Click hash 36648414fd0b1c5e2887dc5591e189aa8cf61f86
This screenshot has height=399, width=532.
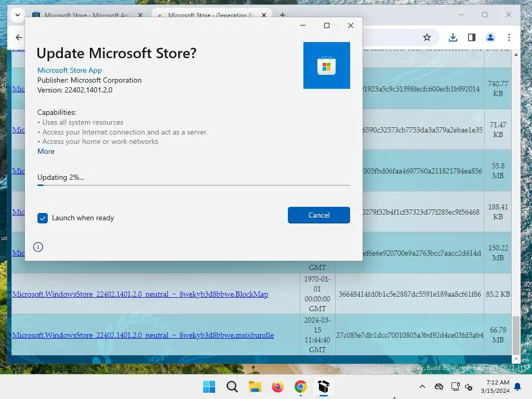(409, 294)
